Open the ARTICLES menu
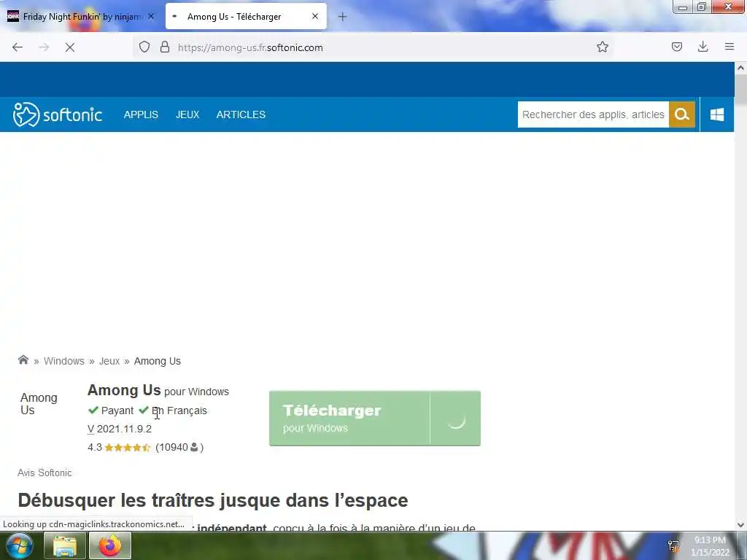The image size is (747, 560). coord(241,114)
